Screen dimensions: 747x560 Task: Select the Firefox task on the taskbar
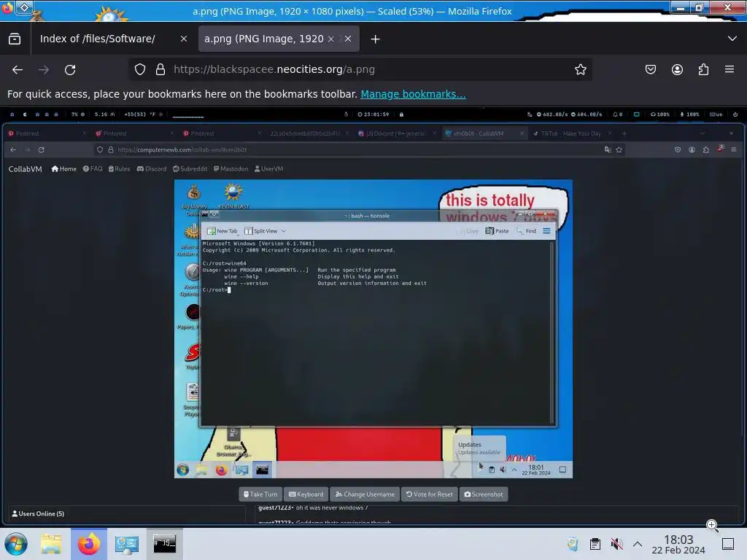point(89,544)
